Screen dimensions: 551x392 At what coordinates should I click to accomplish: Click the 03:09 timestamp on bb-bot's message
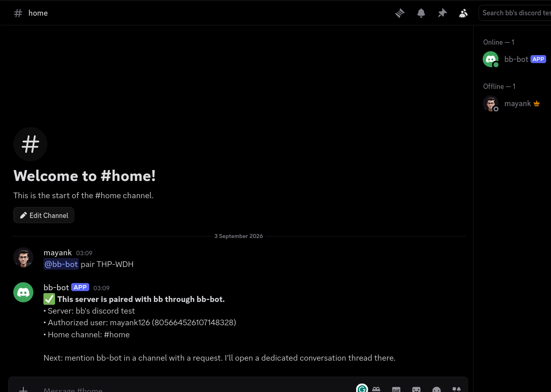coord(101,288)
